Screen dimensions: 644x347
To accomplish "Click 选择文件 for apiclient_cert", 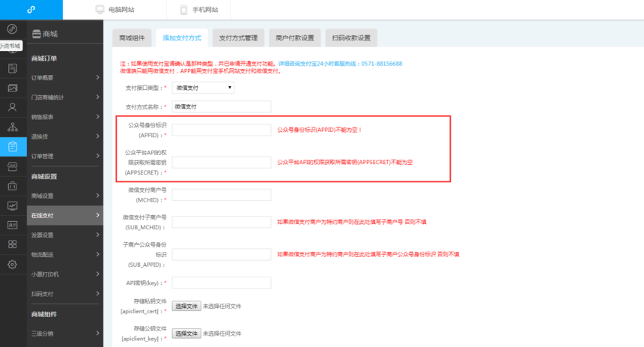I will click(186, 307).
